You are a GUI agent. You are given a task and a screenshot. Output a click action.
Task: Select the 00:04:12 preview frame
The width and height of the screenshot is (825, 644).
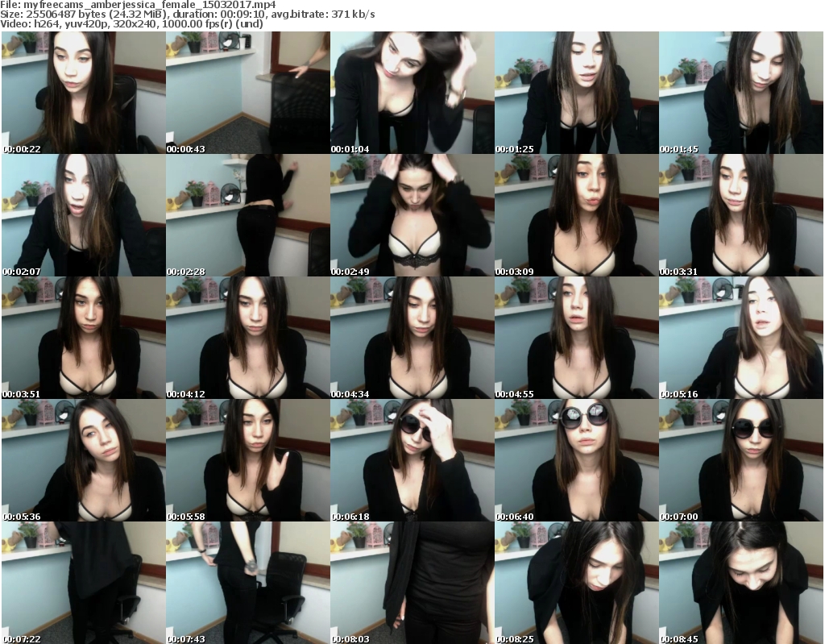(x=248, y=338)
